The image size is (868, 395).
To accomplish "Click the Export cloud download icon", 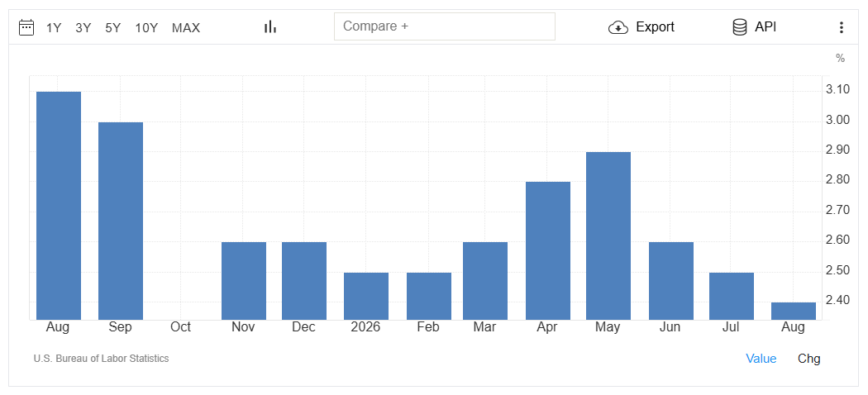I will click(618, 27).
